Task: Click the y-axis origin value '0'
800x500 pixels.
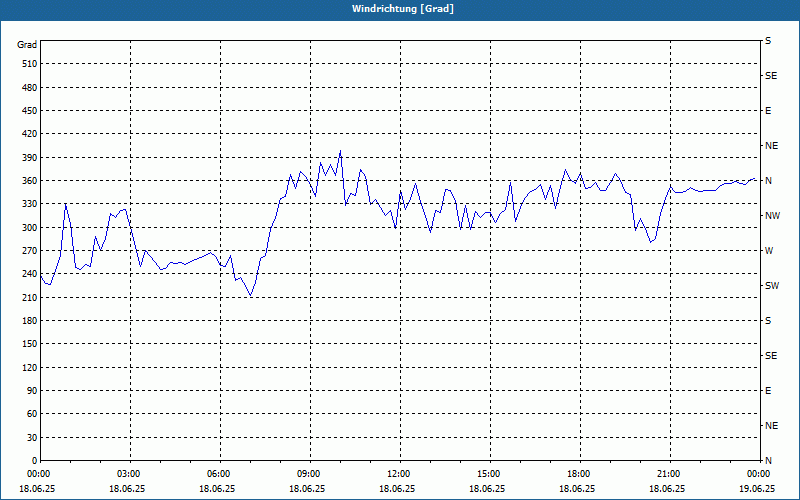Action: (35, 461)
